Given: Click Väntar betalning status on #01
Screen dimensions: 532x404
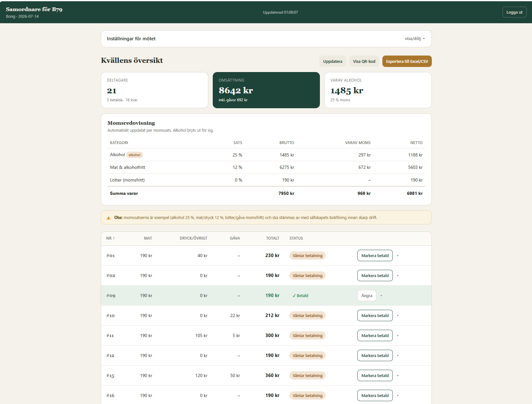Looking at the screenshot, I should pos(307,255).
